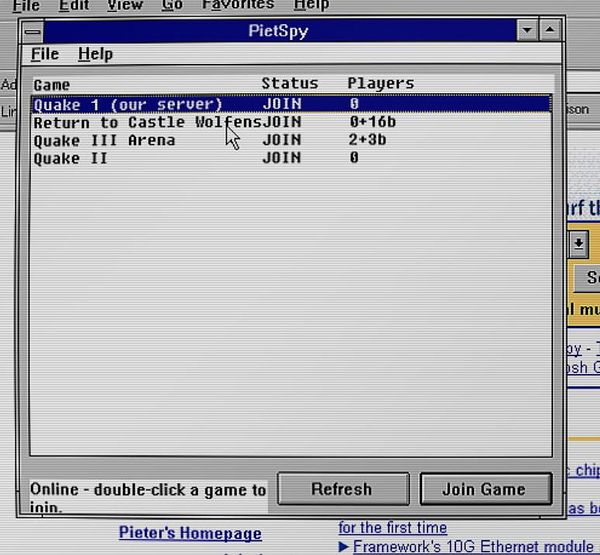
Task: Click the Refresh button
Action: click(343, 489)
